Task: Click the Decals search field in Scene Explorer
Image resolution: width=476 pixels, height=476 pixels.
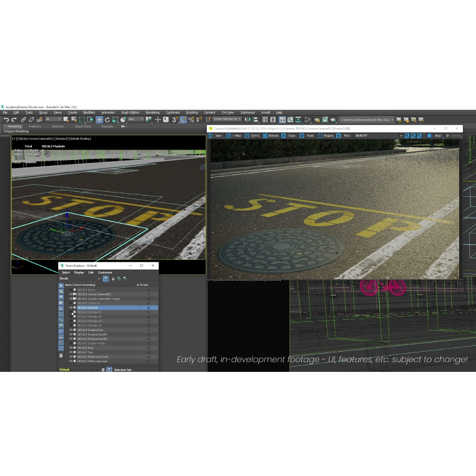Action: (x=78, y=278)
